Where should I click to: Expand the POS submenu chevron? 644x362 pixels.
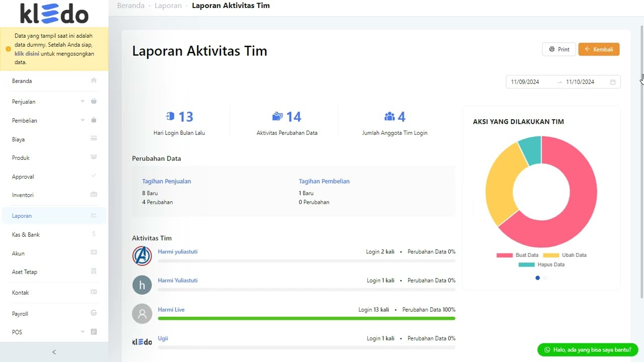coord(83,332)
